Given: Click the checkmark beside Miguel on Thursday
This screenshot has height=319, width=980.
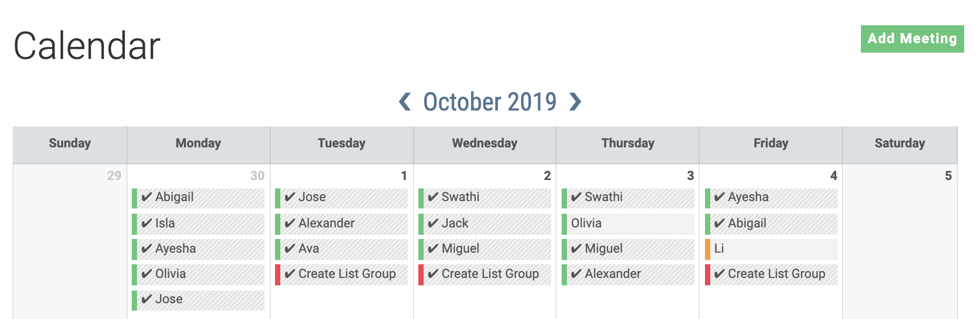Looking at the screenshot, I should pos(575,248).
